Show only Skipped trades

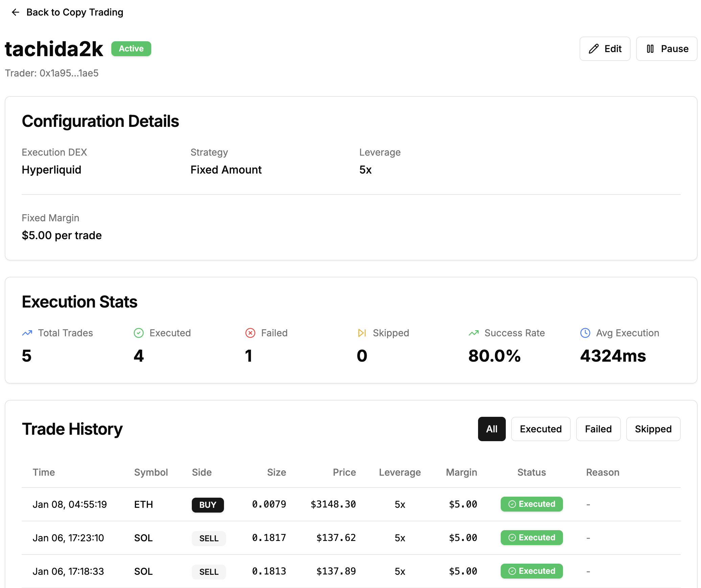pyautogui.click(x=653, y=429)
